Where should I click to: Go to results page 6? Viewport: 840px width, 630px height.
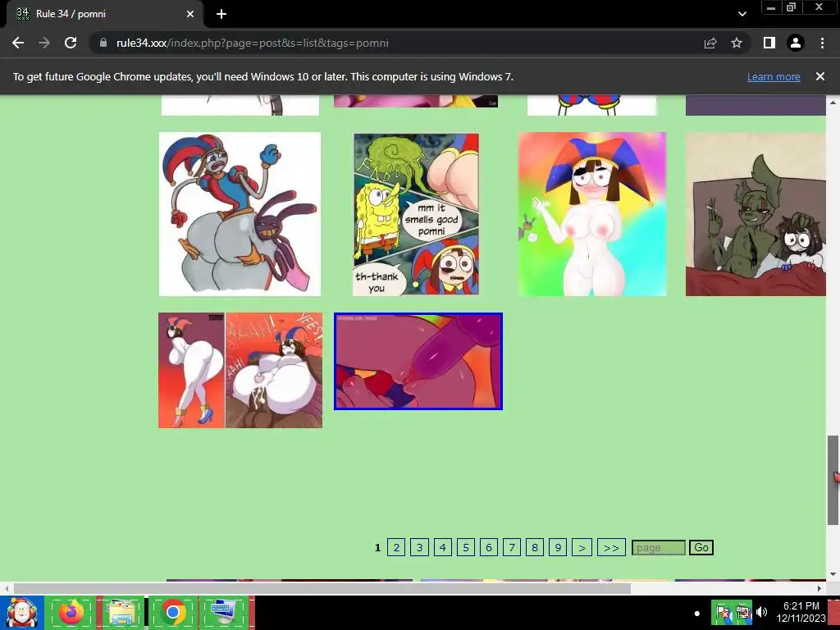489,547
